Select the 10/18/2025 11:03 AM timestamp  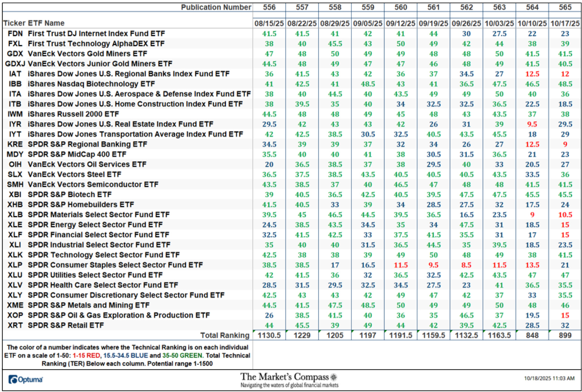pos(549,378)
